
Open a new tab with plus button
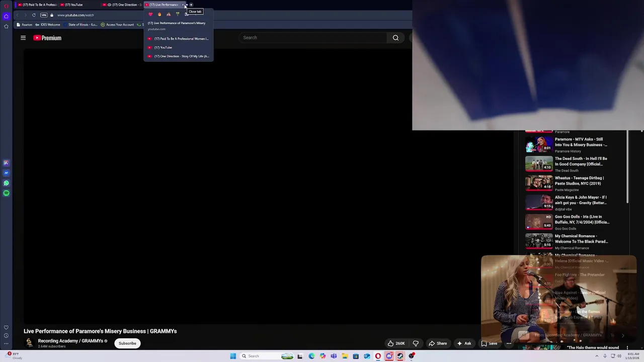[x=191, y=5]
